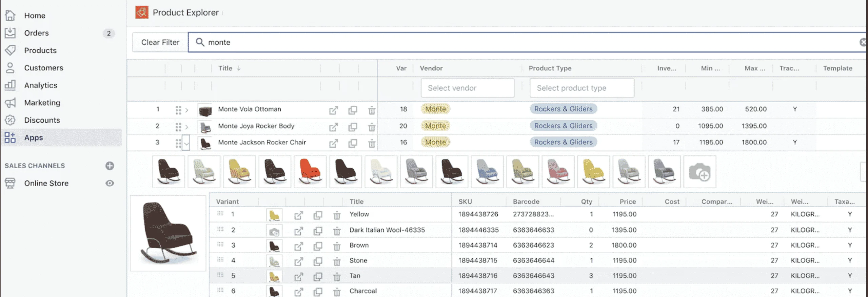Open the Select vendor dropdown
868x297 pixels.
click(468, 88)
